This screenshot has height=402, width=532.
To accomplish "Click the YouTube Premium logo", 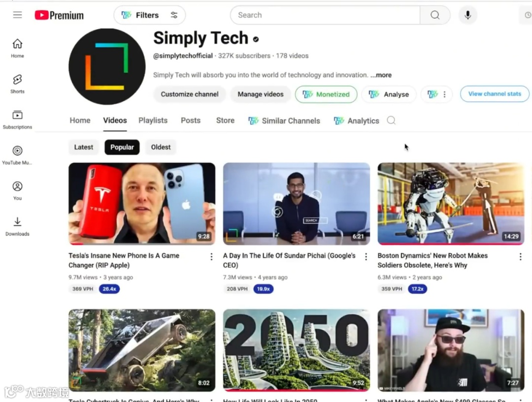I will coord(59,15).
